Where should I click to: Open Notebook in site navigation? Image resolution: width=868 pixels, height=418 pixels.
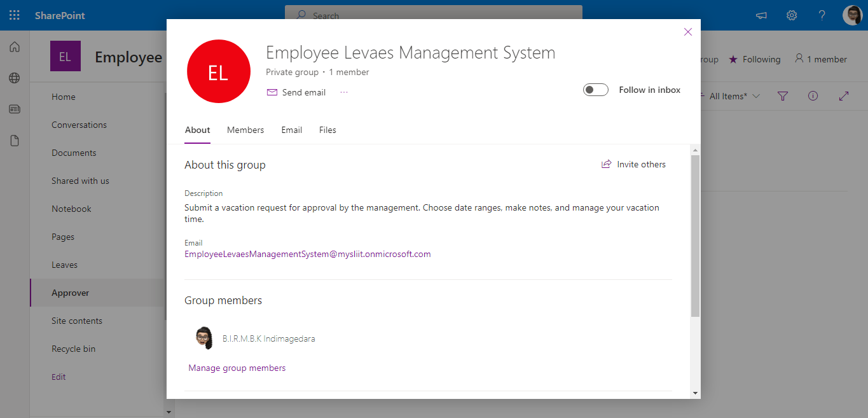[x=71, y=209]
